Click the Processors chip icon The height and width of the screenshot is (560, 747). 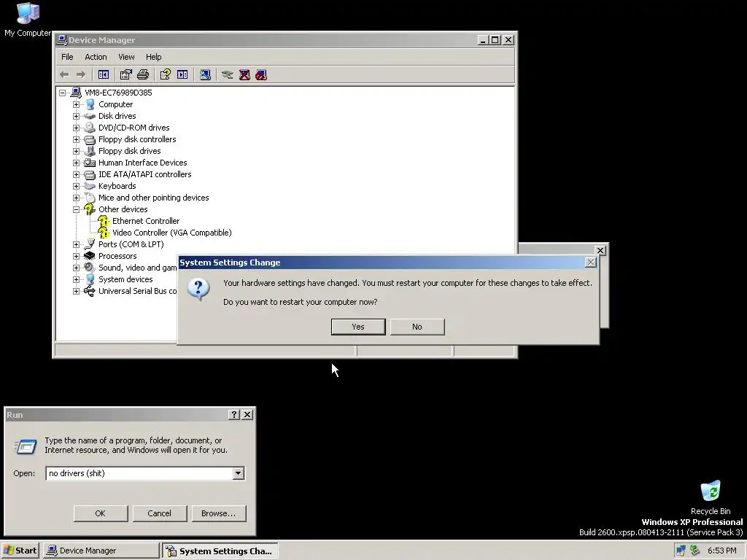(x=90, y=256)
